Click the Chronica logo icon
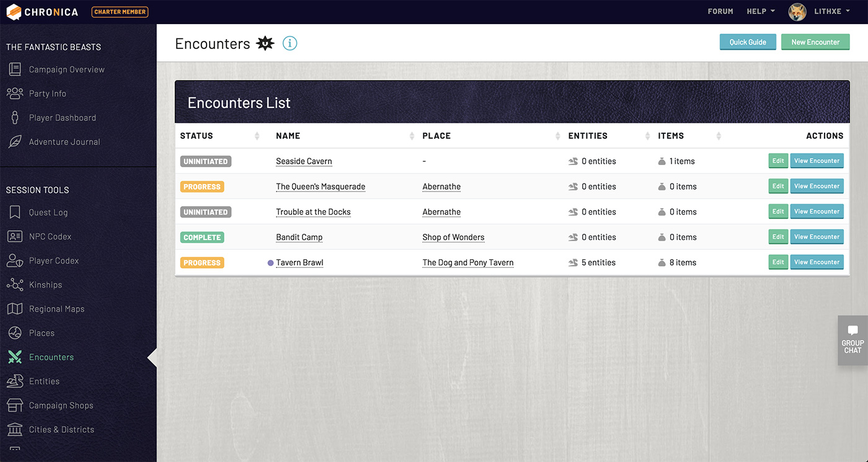 pos(14,12)
